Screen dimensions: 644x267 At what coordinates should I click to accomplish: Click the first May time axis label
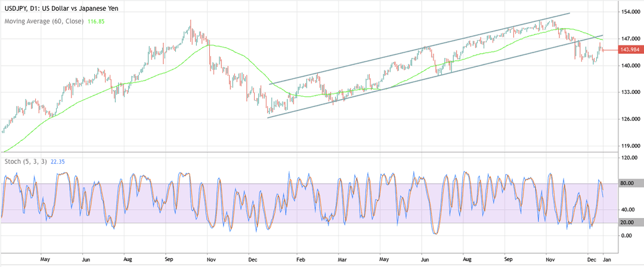(45, 260)
